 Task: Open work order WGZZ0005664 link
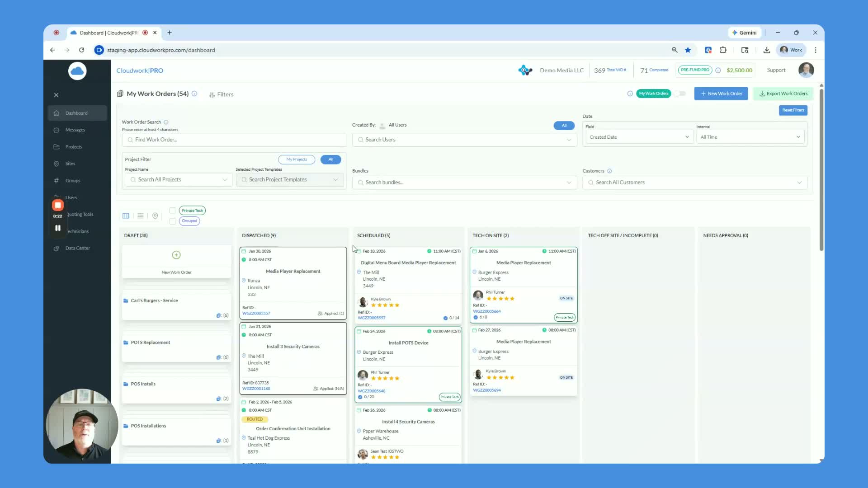487,311
